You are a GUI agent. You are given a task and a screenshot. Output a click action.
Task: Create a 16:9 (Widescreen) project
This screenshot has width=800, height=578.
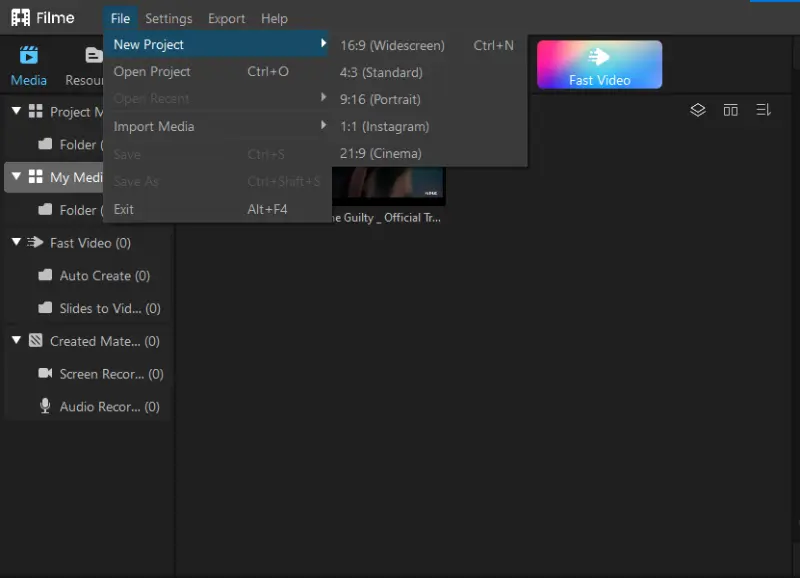429,45
